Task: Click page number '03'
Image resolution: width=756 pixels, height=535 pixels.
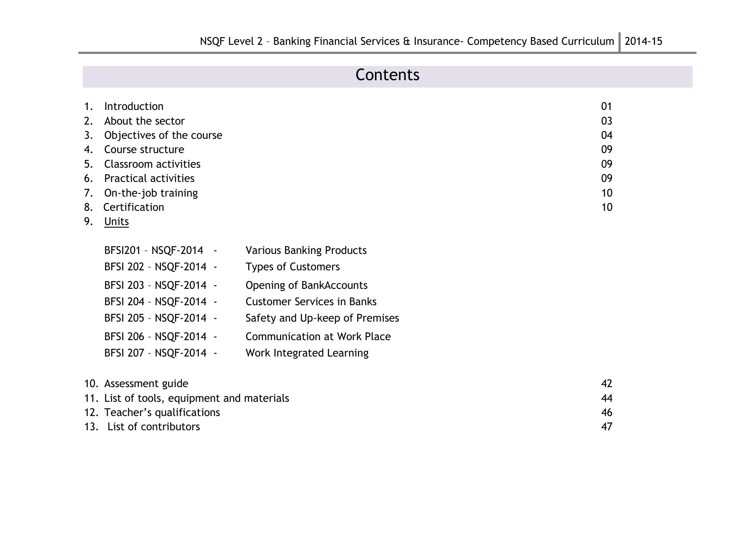Action: (x=606, y=121)
